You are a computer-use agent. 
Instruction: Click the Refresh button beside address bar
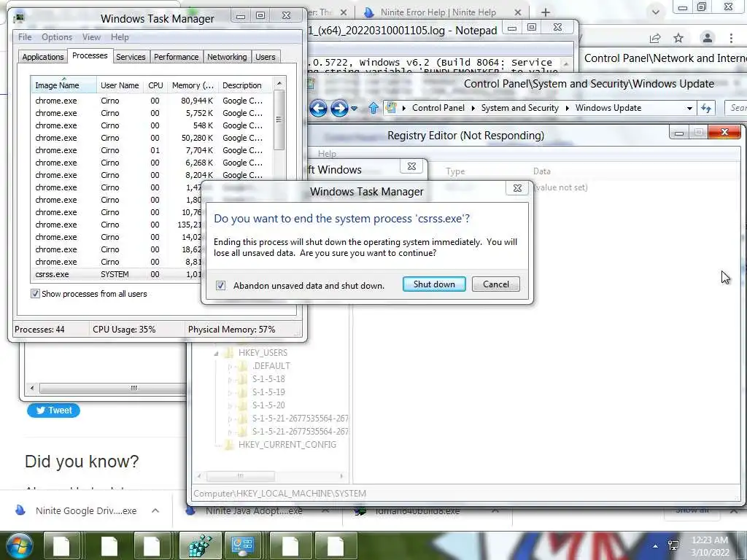[x=706, y=109]
